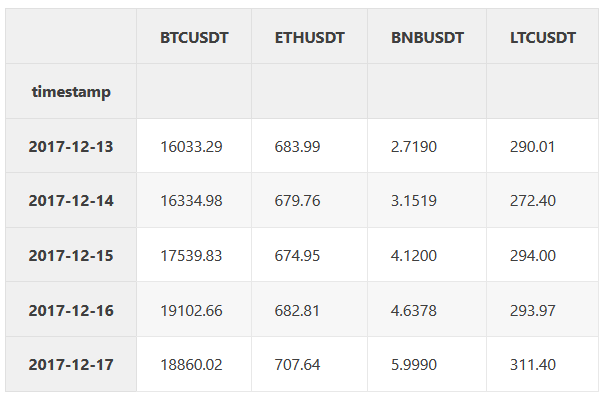
Task: Select the ETHUSDT value 707.64
Action: click(x=297, y=364)
